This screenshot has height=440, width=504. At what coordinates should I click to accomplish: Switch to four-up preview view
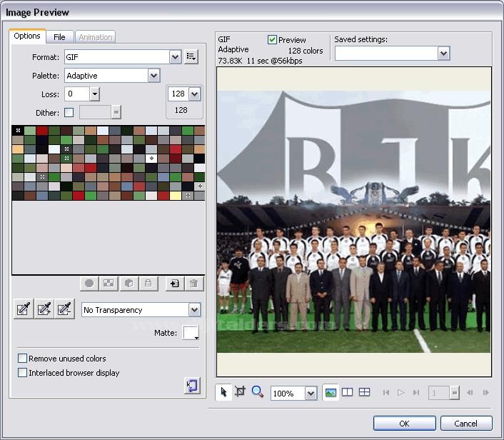coord(364,392)
